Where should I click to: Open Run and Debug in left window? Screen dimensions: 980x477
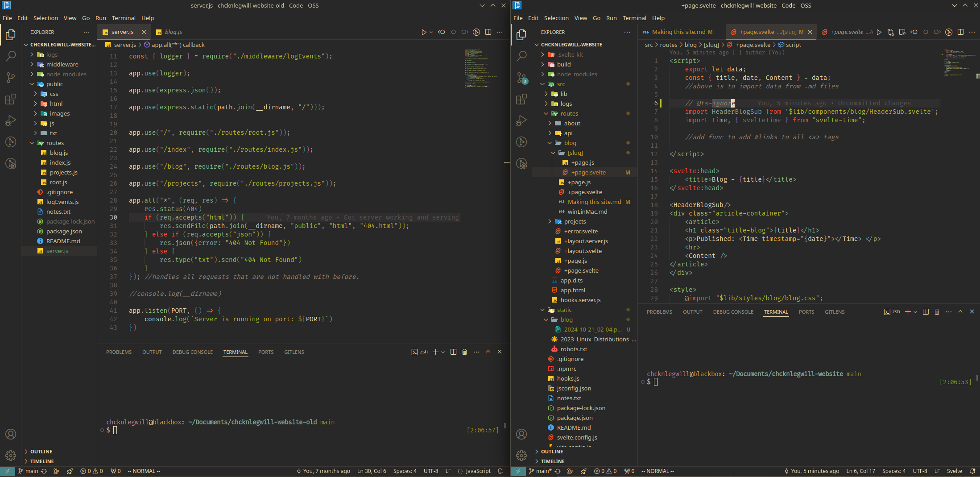[10, 120]
